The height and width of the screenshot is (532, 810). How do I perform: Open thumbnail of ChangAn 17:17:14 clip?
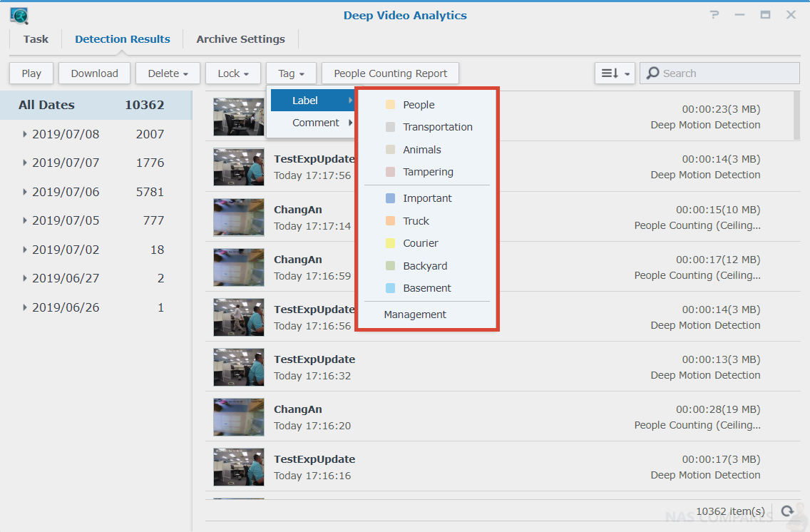[239, 218]
